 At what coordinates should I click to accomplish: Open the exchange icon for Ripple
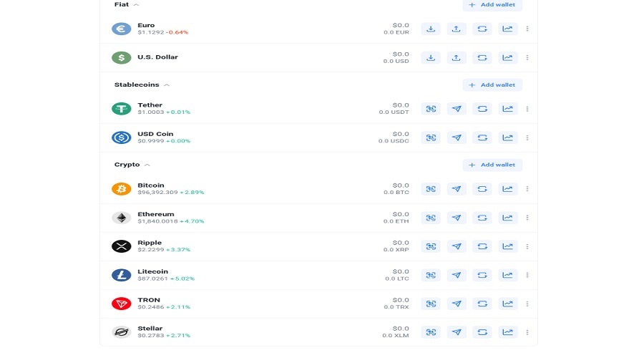(x=482, y=246)
